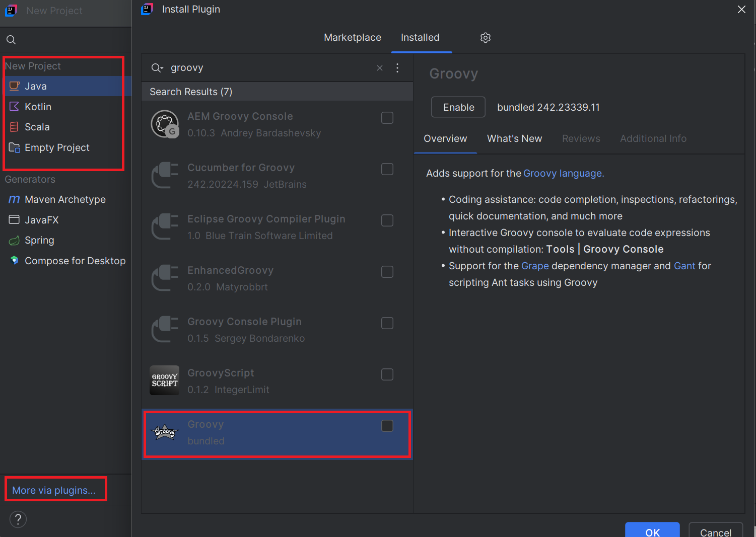Click the plugin settings gear icon
756x537 pixels.
pos(485,38)
